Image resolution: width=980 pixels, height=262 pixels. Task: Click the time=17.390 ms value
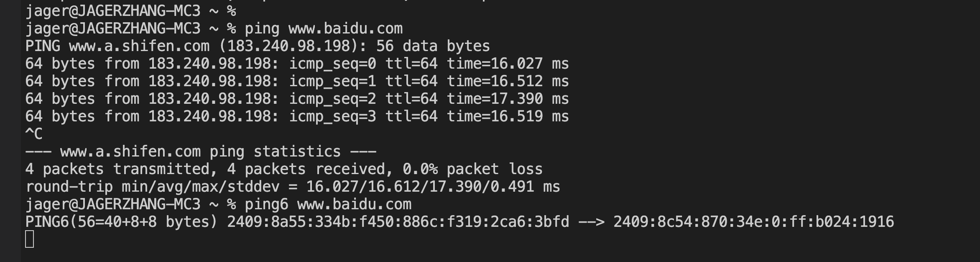(508, 99)
